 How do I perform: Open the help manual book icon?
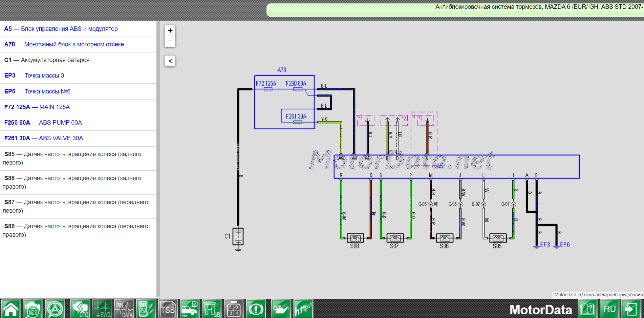coord(588,309)
